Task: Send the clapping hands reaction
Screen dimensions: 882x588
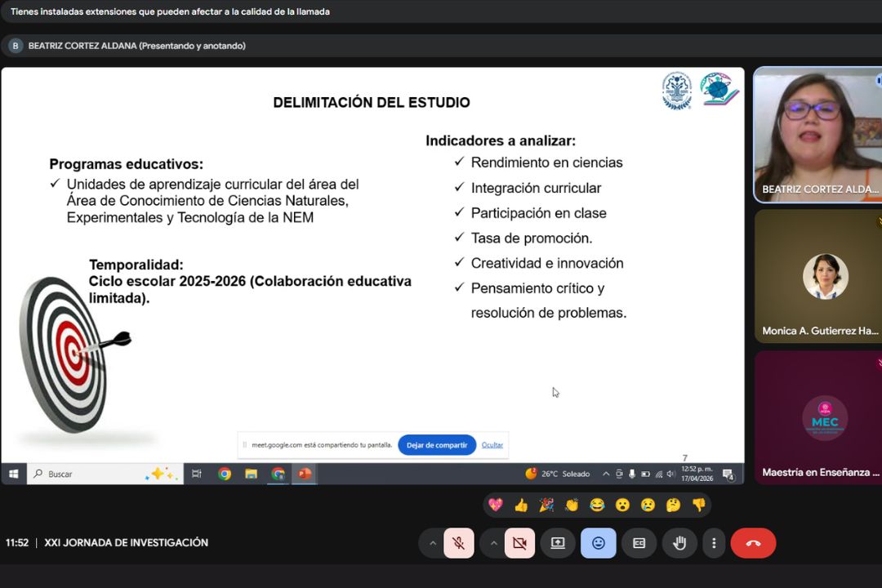Action: [572, 505]
